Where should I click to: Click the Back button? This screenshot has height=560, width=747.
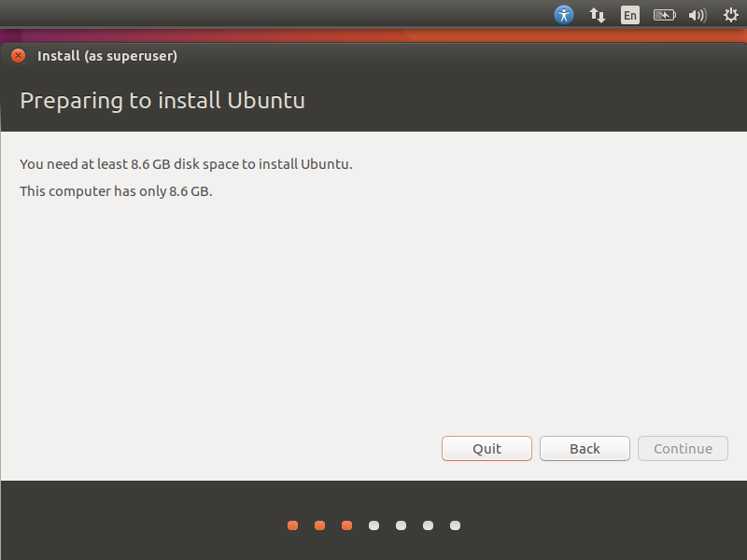(585, 449)
